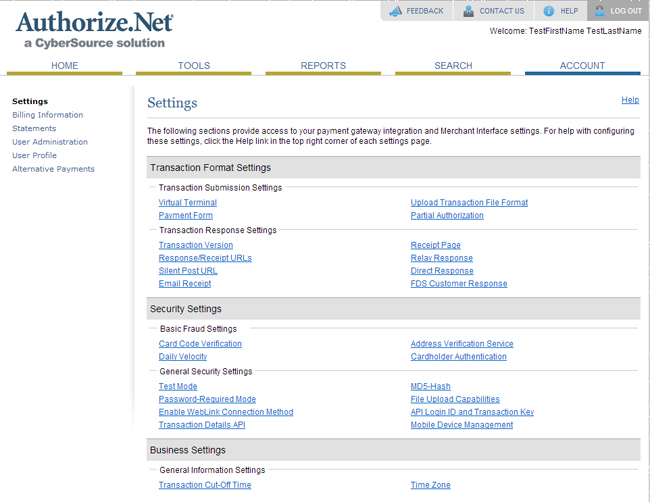Select Billing Information in sidebar

click(47, 115)
